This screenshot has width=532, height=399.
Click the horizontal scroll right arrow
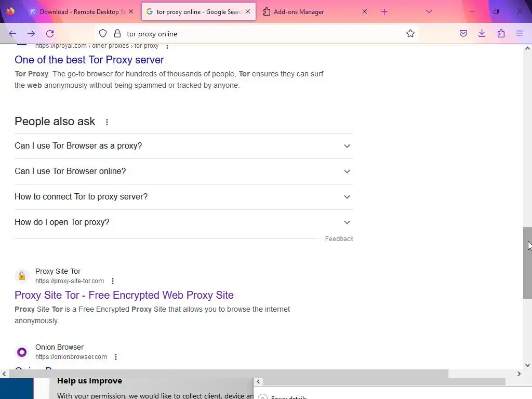tap(519, 374)
